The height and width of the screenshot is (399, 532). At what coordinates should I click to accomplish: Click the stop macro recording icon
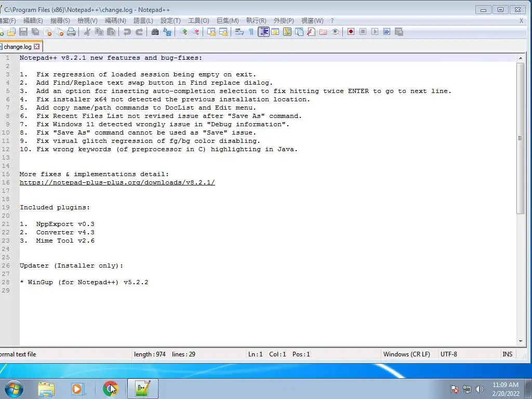tap(363, 32)
